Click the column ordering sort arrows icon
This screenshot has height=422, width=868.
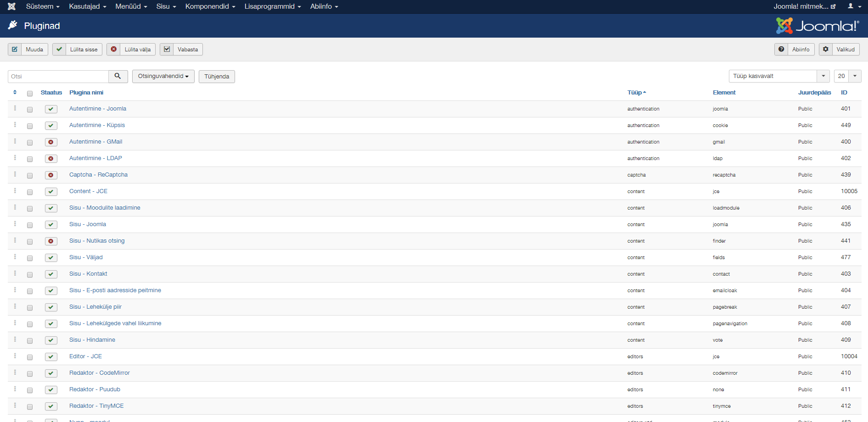coord(15,92)
